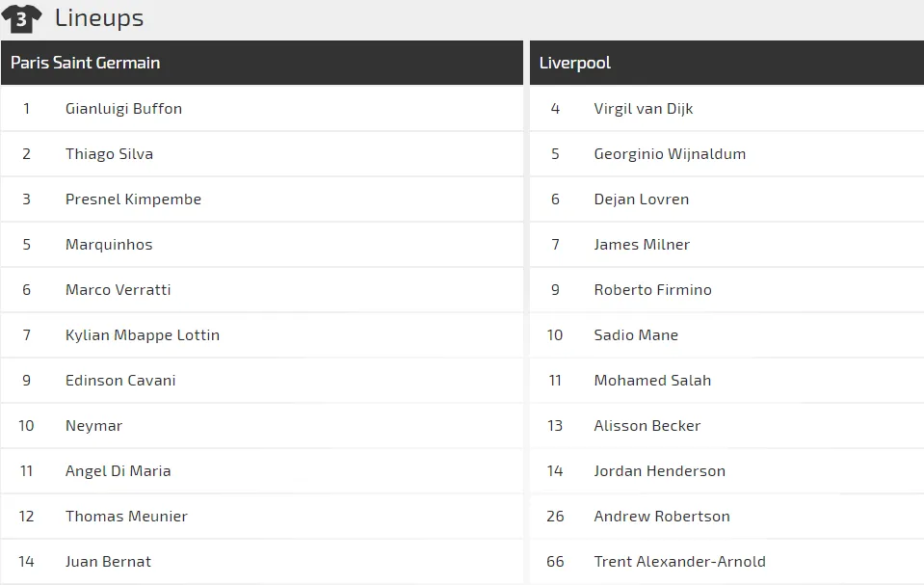
Task: Click Juan Bernat at list bottom
Action: (x=262, y=562)
